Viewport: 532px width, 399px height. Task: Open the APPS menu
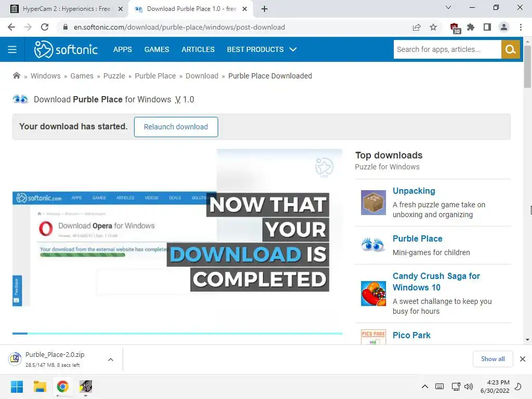[123, 49]
